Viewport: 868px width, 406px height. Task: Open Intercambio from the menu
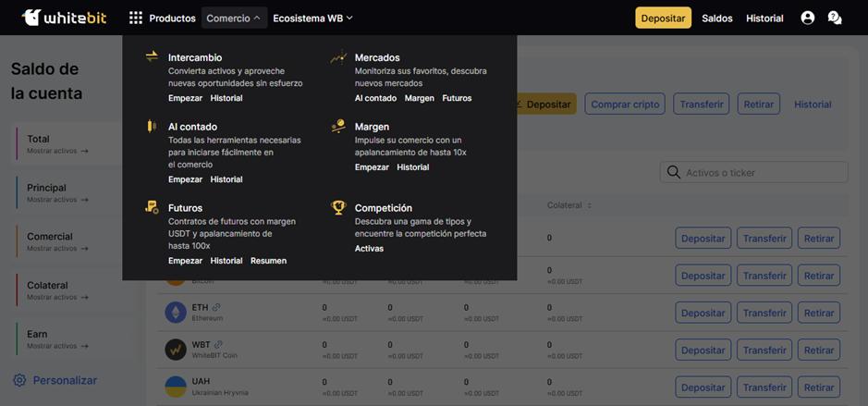[195, 57]
